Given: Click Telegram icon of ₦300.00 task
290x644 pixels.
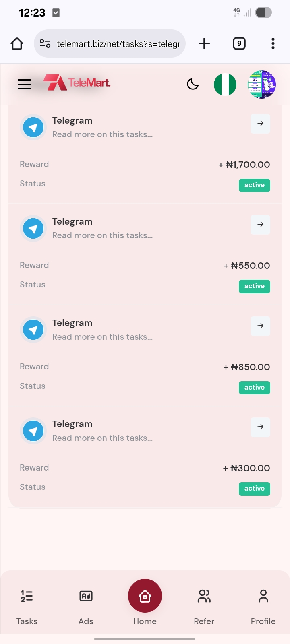Looking at the screenshot, I should [x=33, y=431].
